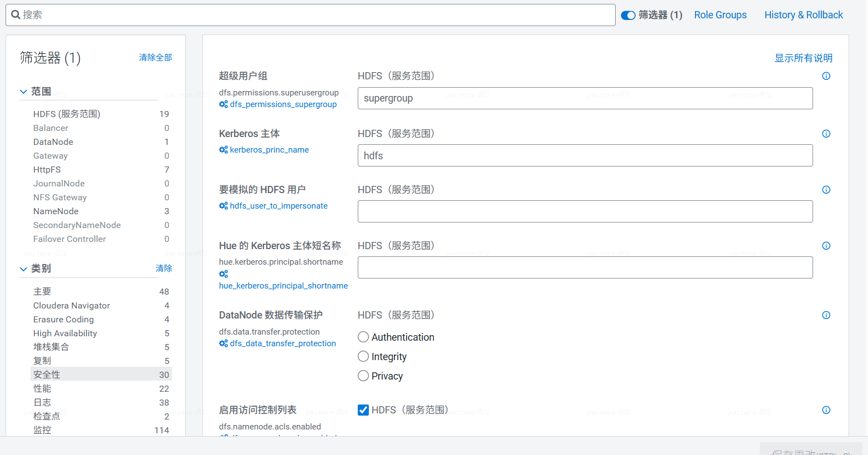
Task: Click info icon for 启用访问控制列表
Action: point(826,410)
